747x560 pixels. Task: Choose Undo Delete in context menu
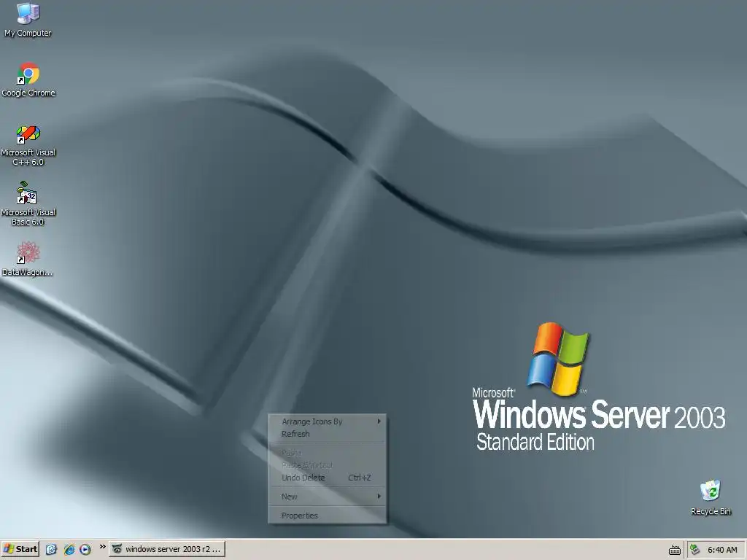pos(328,478)
